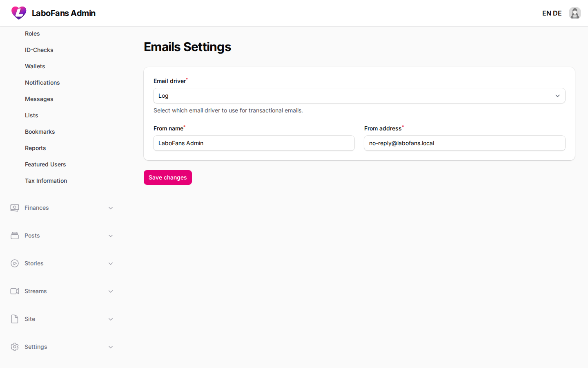Click the Site menu label
Screen dimensions: 588x368
click(x=30, y=319)
